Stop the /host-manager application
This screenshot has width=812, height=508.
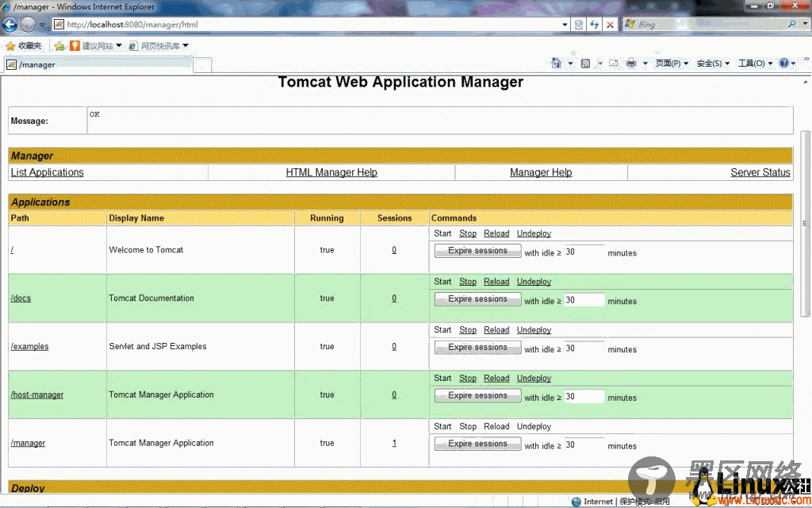(x=468, y=378)
